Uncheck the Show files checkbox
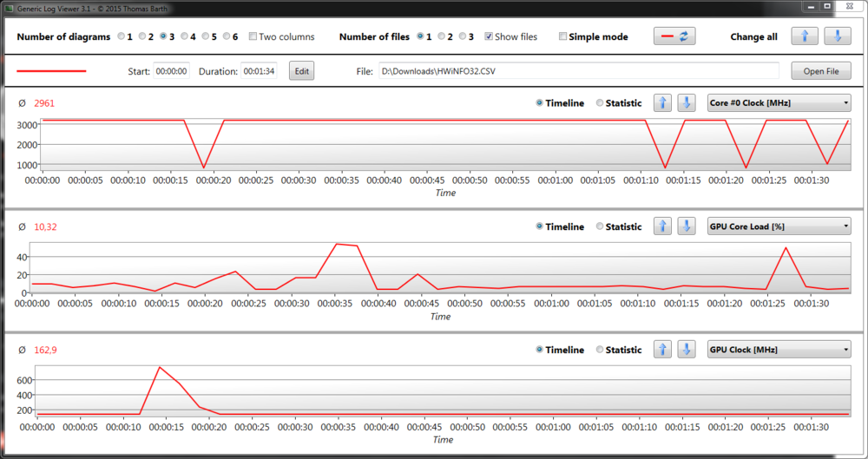Screen dimensions: 868x459 489,37
